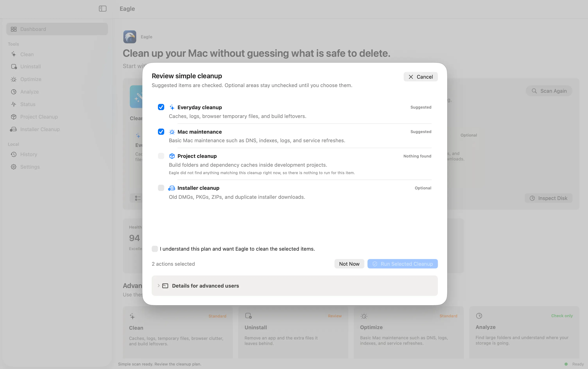Enable the Installer cleanup checkbox
The width and height of the screenshot is (588, 369).
click(x=161, y=188)
